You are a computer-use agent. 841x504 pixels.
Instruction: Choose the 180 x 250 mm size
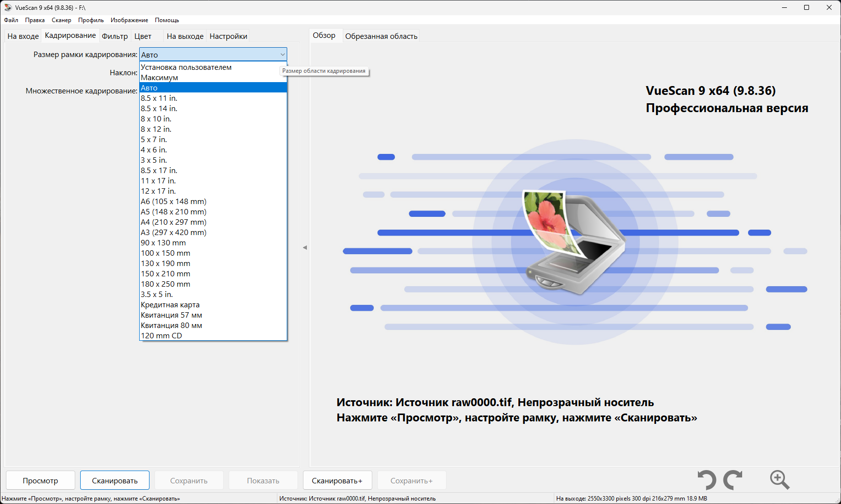pos(213,284)
